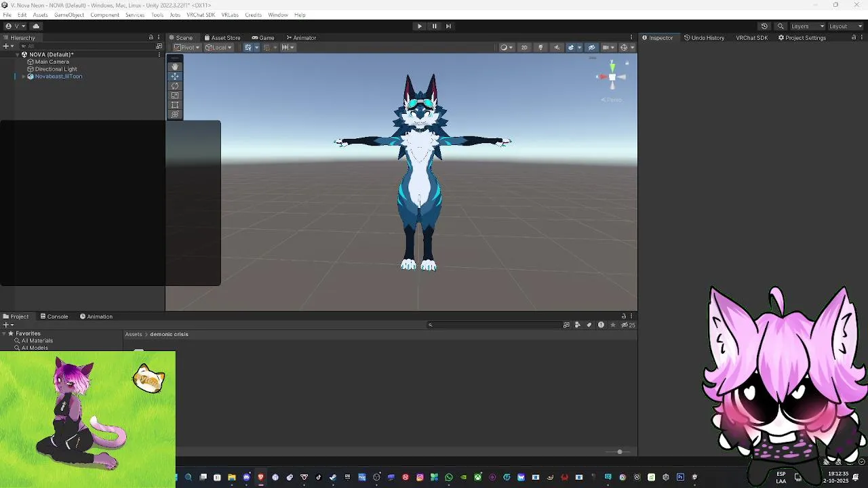The image size is (868, 488).
Task: Open the Layout dropdown
Action: 846,26
